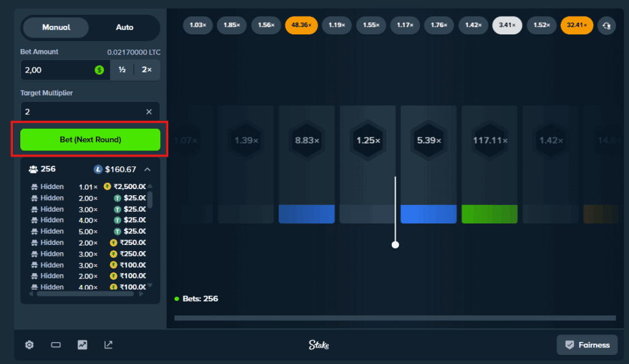629x364 pixels.
Task: Select the orange 48.36× history result
Action: point(300,25)
